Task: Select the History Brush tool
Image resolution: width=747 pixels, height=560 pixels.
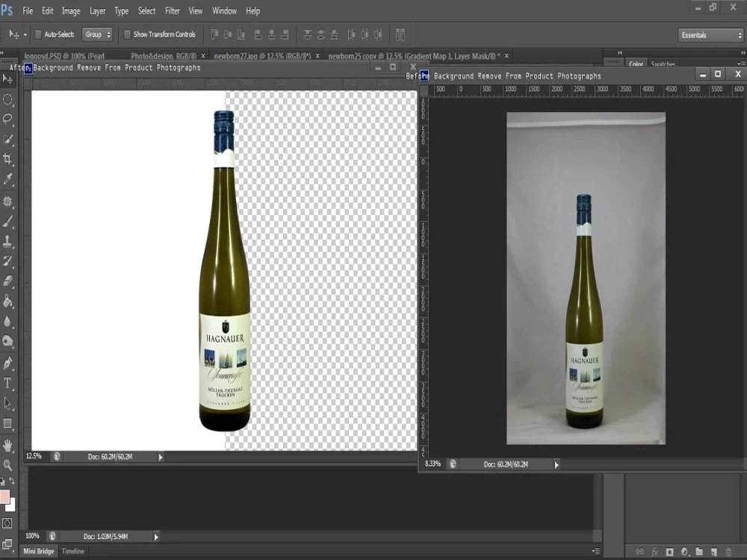Action: point(7,261)
